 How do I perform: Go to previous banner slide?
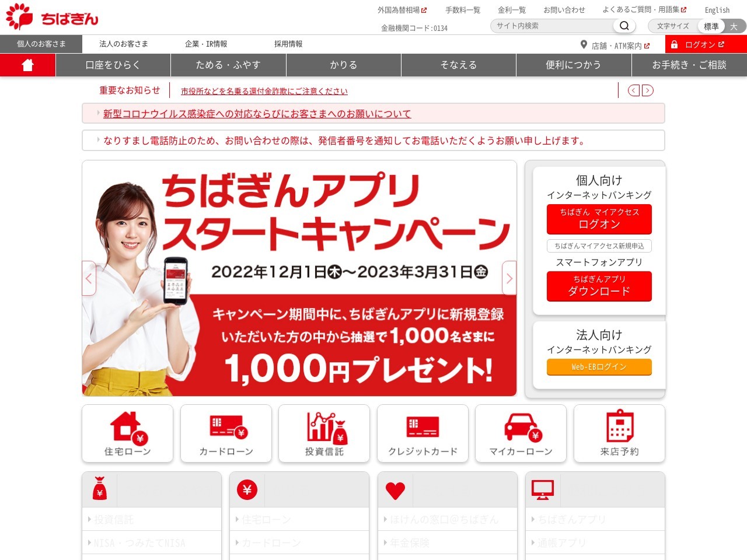(89, 278)
